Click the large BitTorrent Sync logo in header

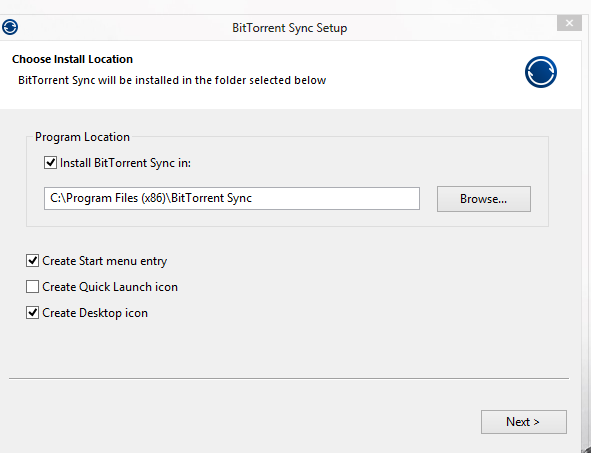pyautogui.click(x=541, y=72)
